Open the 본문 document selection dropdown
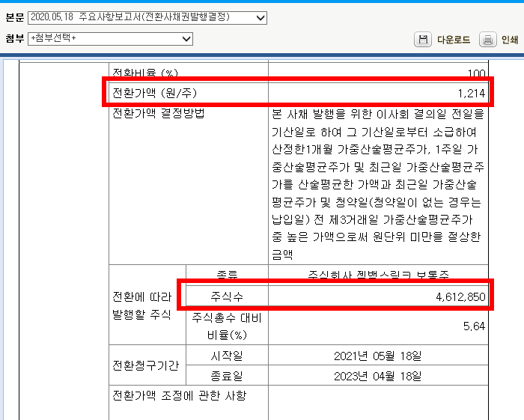Image resolution: width=524 pixels, height=420 pixels. (147, 17)
